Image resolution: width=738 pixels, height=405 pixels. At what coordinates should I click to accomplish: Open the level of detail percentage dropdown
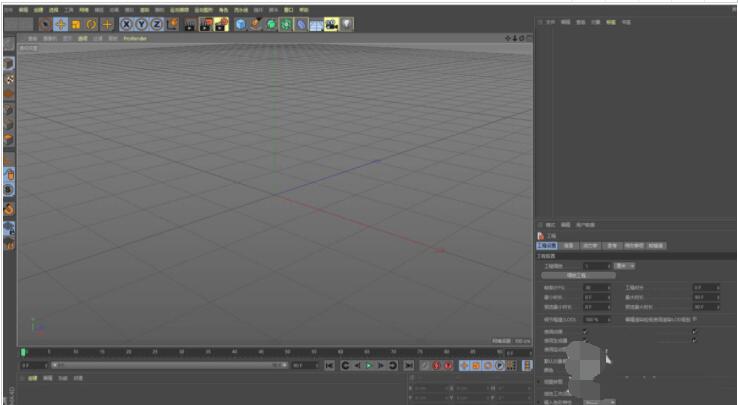coord(596,319)
